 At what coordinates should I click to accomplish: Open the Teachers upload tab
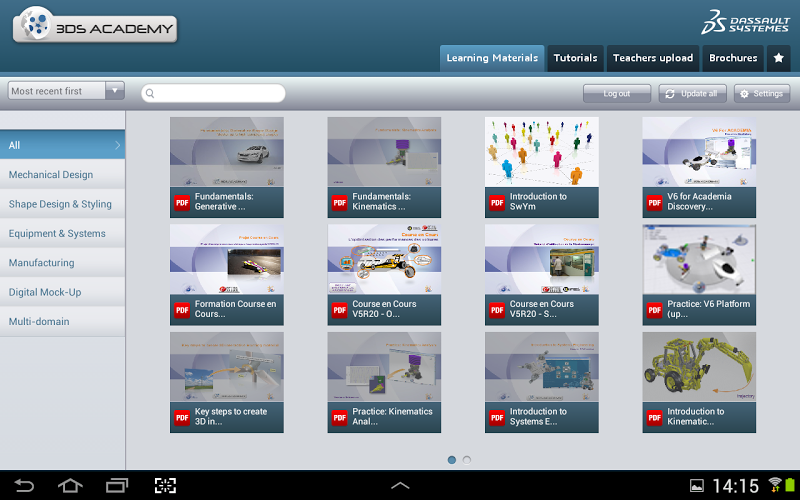[x=652, y=58]
